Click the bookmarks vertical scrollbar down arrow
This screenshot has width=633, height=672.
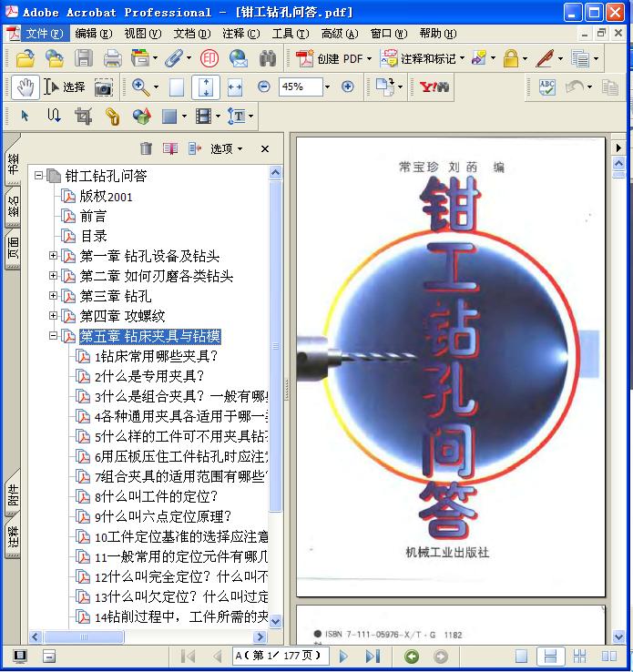(276, 621)
